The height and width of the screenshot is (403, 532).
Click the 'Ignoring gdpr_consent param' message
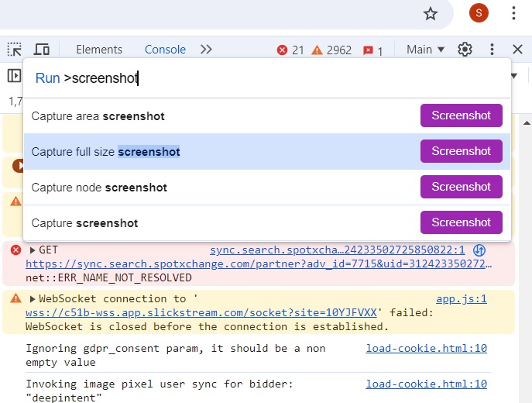[176, 355]
